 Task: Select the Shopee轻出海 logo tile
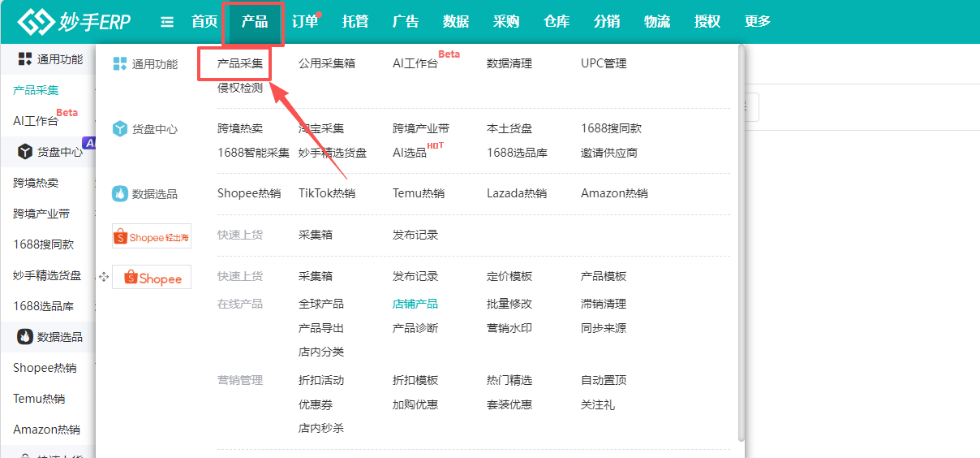coord(152,236)
